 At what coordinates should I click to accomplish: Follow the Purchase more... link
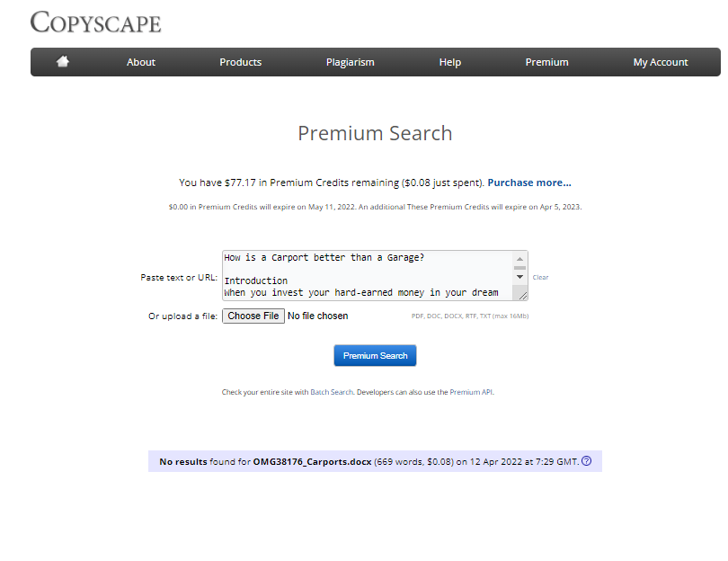point(529,183)
